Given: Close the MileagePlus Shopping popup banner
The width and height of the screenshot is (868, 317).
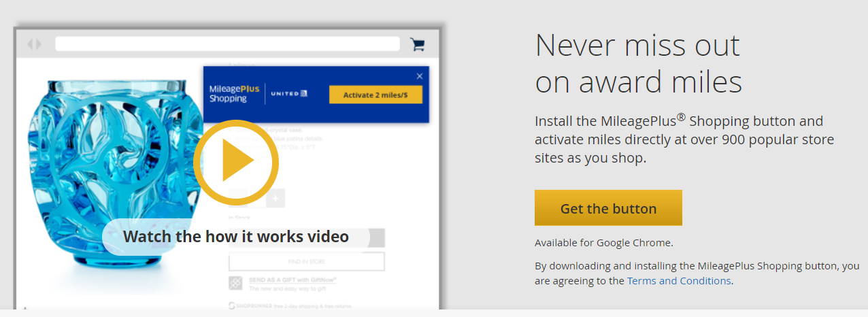Looking at the screenshot, I should point(420,76).
